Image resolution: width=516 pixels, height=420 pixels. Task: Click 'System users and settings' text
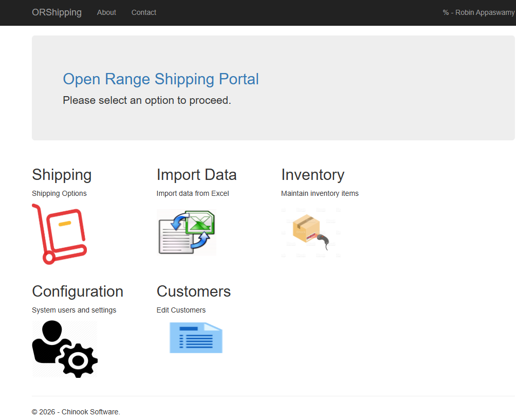click(74, 310)
